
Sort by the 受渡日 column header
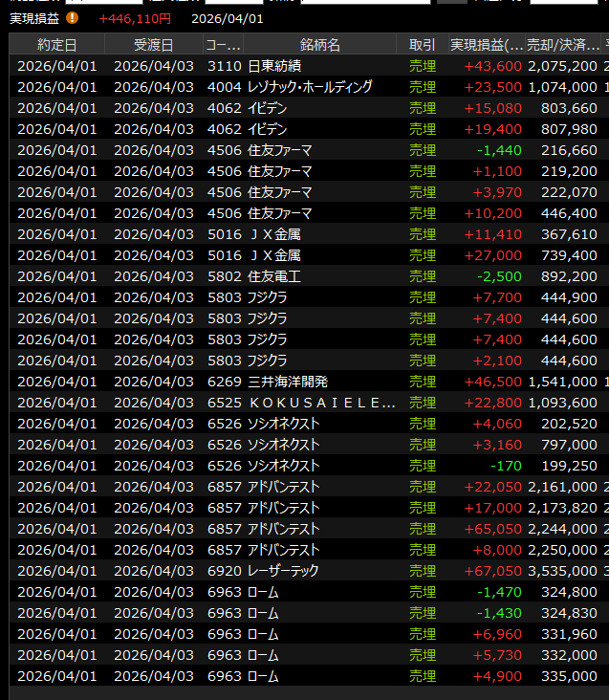tap(153, 45)
